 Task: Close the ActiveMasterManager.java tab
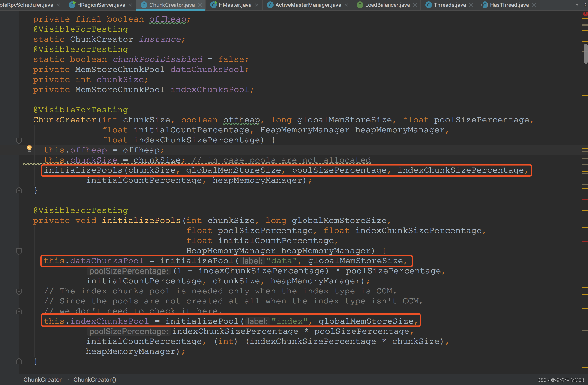tap(346, 5)
